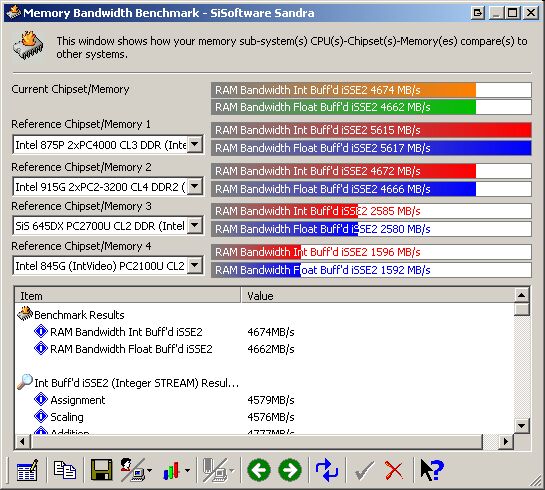Click the 4662MB/s value cell
The image size is (545, 490).
pyautogui.click(x=271, y=349)
